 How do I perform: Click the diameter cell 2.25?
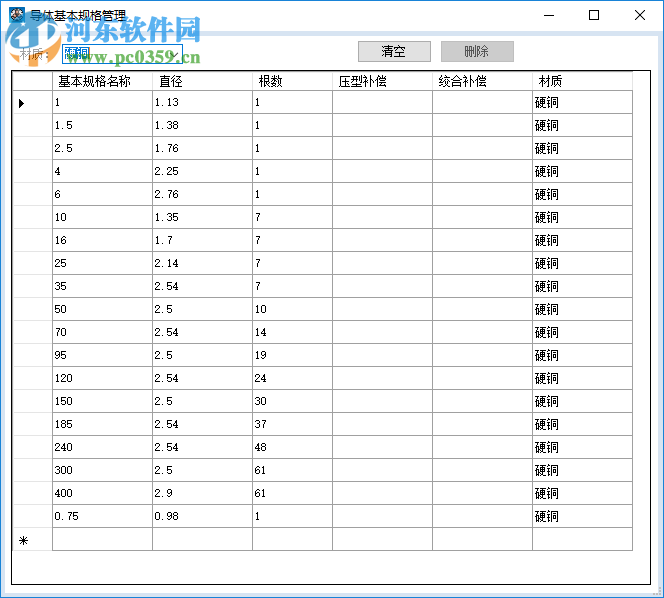[202, 171]
